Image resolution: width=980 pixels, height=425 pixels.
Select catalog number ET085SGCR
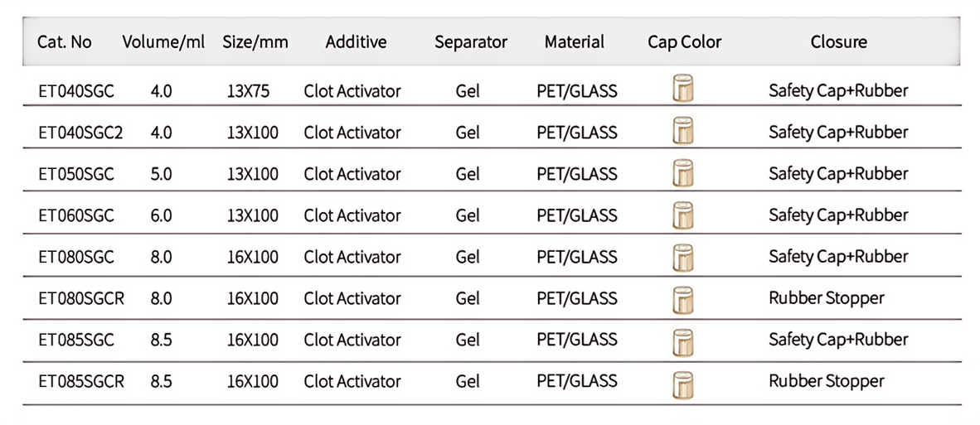point(81,382)
